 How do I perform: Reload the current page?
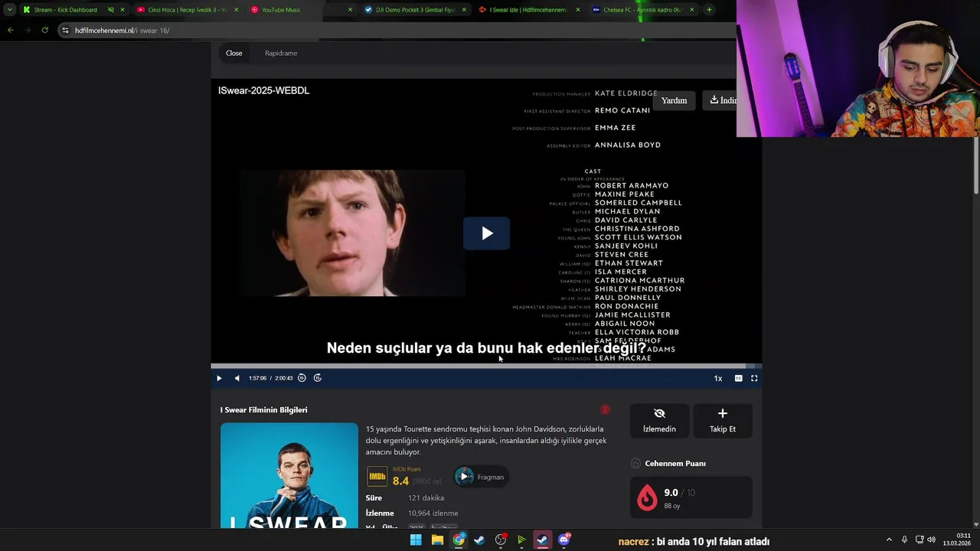[x=45, y=30]
